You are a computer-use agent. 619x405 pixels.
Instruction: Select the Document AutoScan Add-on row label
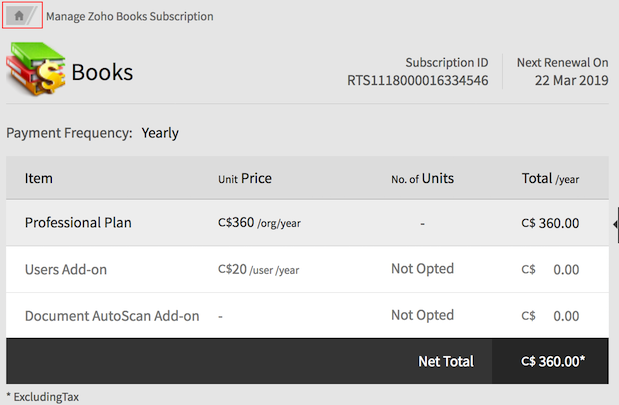(112, 316)
